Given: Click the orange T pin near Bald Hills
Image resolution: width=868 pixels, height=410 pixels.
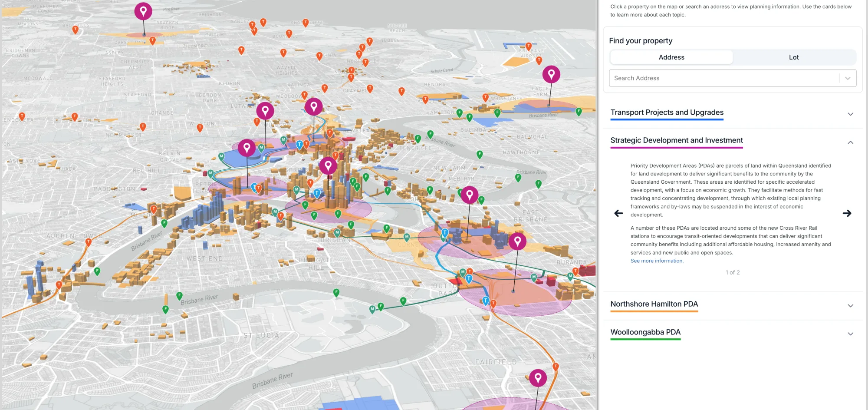Looking at the screenshot, I should tap(76, 30).
